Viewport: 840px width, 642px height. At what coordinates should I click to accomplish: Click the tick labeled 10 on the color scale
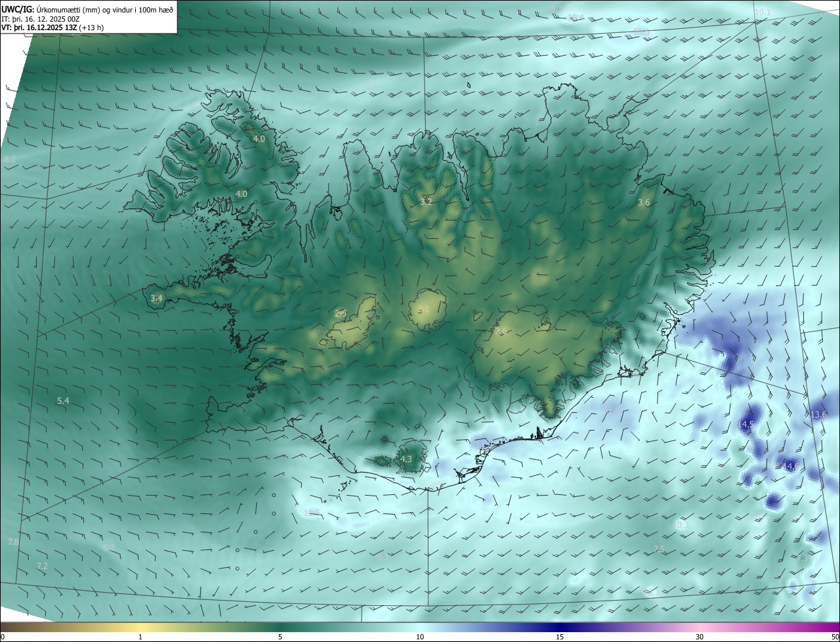click(420, 637)
